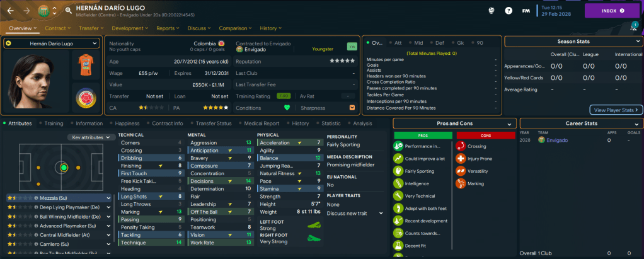644x259 pixels.
Task: Click the green heart Conditions icon
Action: coord(287,107)
